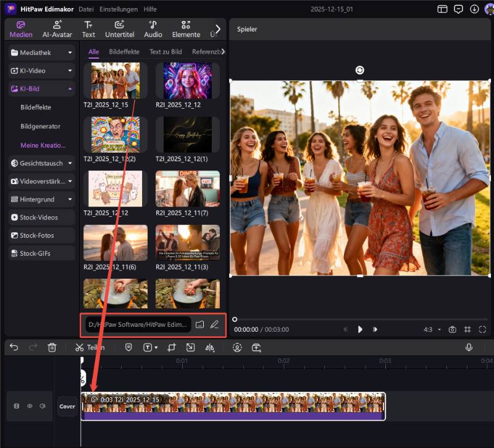Click the Cover button on the timeline
Image resolution: width=494 pixels, height=448 pixels.
[x=67, y=406]
